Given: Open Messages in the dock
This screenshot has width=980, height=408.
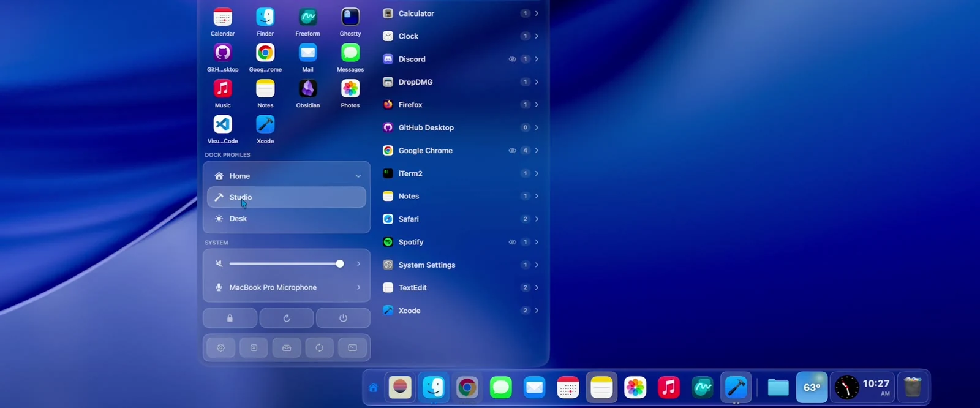Looking at the screenshot, I should pos(500,387).
